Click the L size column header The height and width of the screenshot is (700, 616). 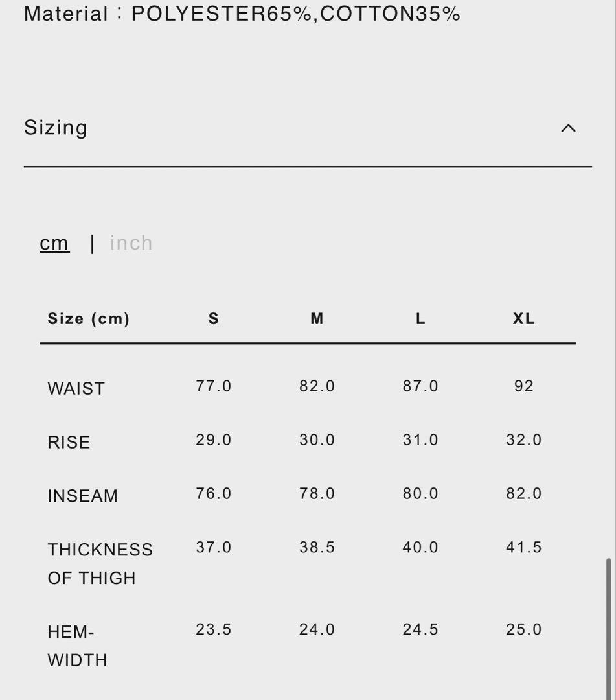pos(420,319)
